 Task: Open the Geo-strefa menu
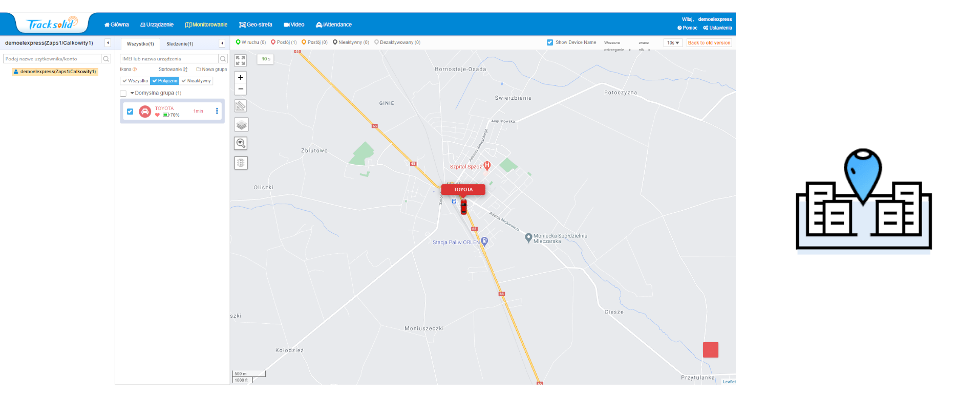pyautogui.click(x=255, y=25)
